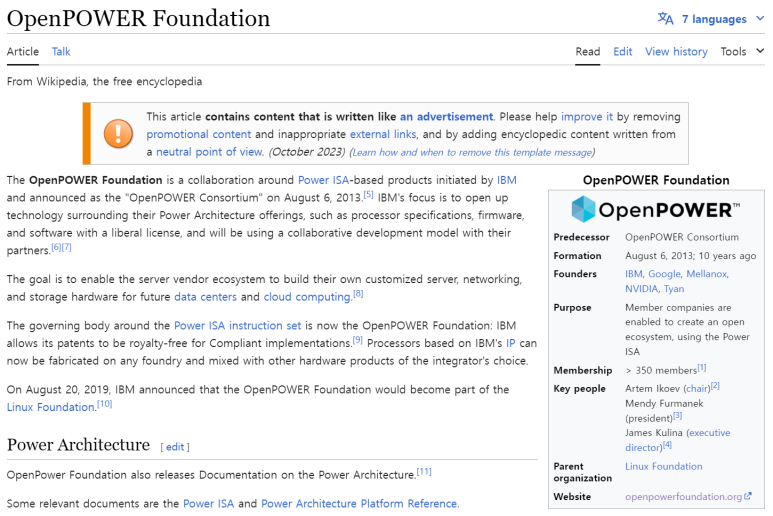Select 'August 6, 2013; 10 years ago' text
The image size is (773, 516).
[x=690, y=256]
